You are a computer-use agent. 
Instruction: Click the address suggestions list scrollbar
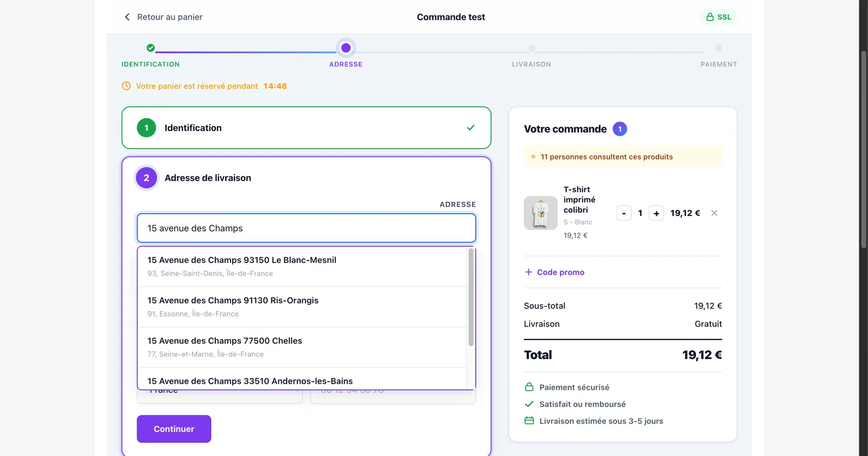pos(471,297)
